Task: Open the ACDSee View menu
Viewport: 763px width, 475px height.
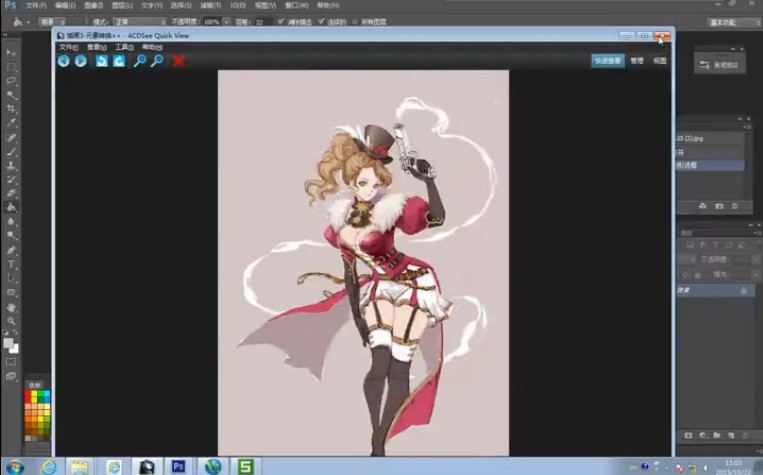Action: (x=96, y=47)
